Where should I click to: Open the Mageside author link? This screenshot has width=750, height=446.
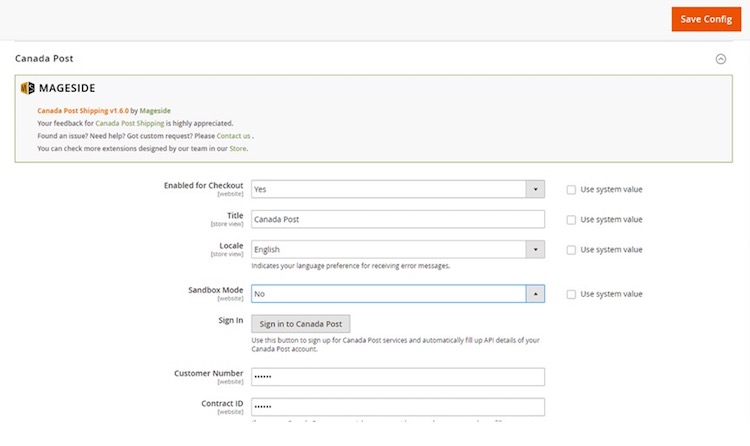coord(155,111)
